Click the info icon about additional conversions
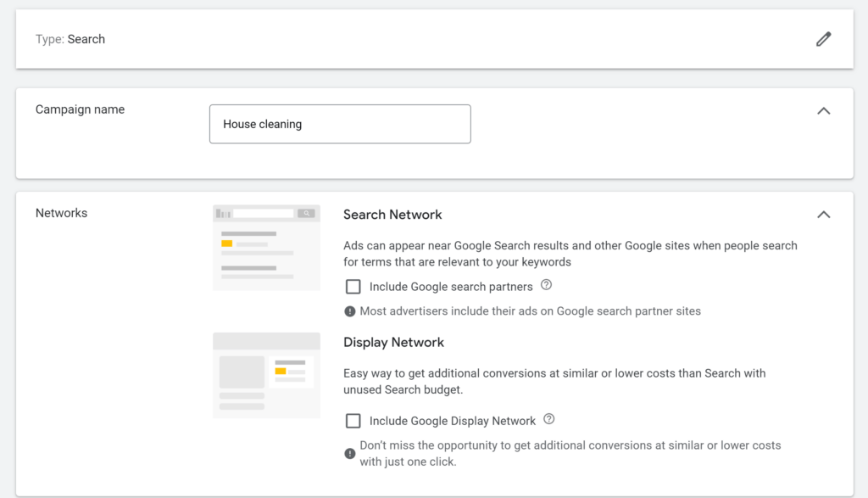 [x=348, y=454]
